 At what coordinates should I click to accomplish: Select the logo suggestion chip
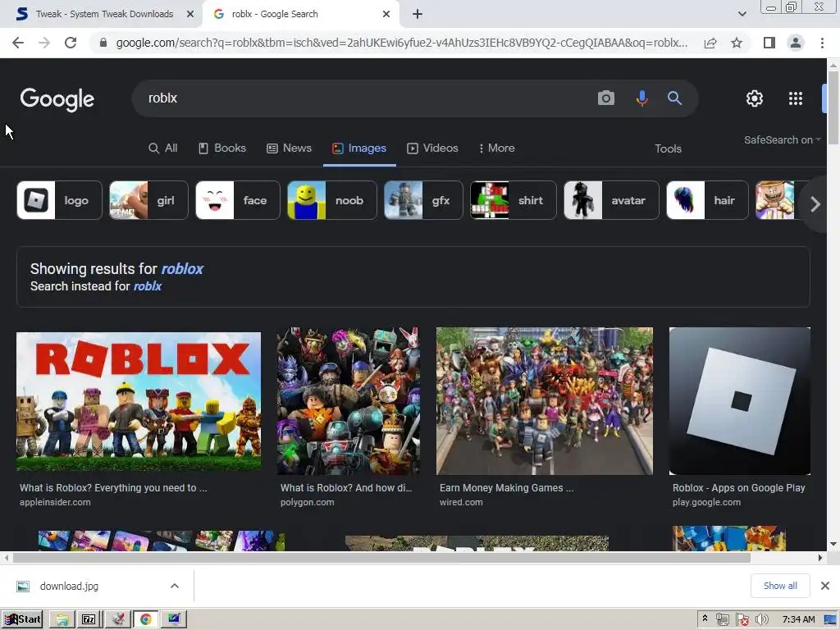click(59, 200)
